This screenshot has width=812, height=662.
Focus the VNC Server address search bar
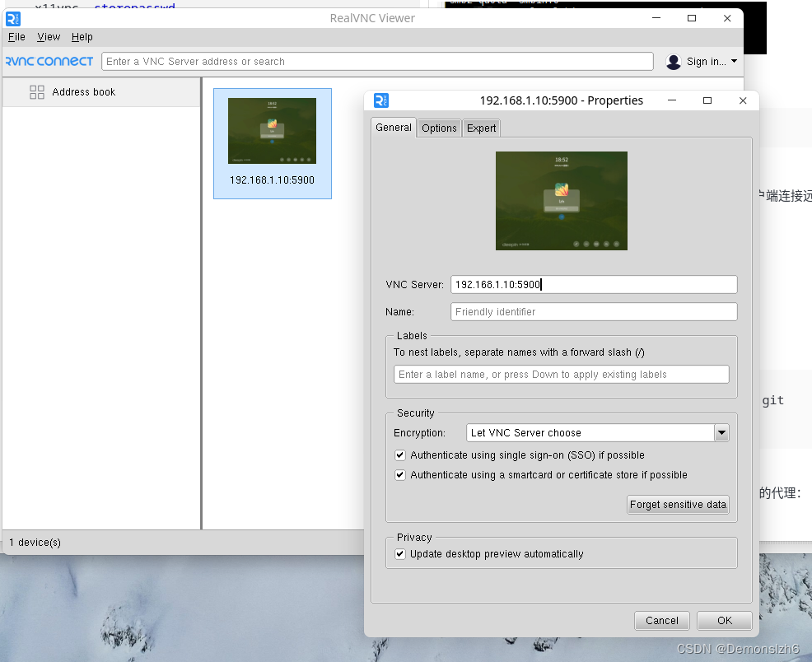[377, 61]
